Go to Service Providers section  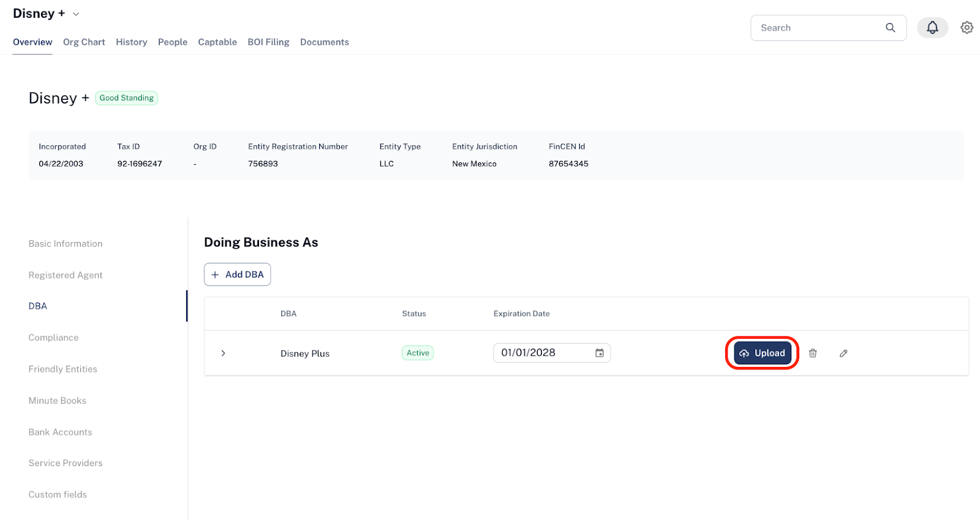(x=66, y=463)
